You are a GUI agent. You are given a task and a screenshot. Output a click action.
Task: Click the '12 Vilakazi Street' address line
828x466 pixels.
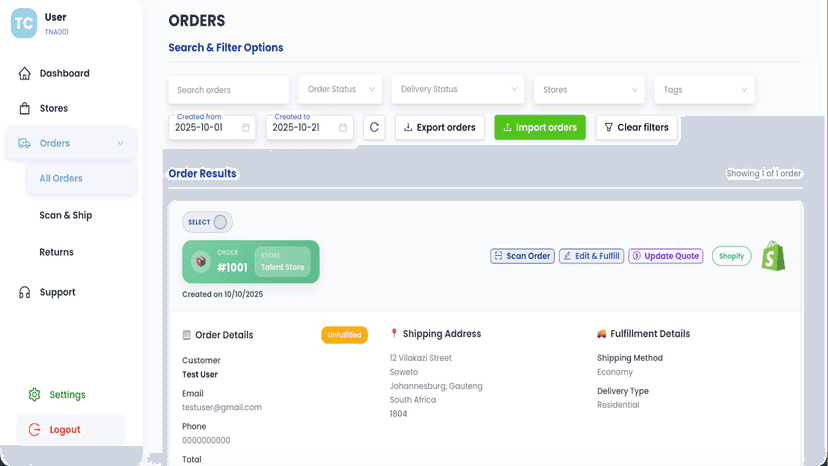pyautogui.click(x=420, y=358)
